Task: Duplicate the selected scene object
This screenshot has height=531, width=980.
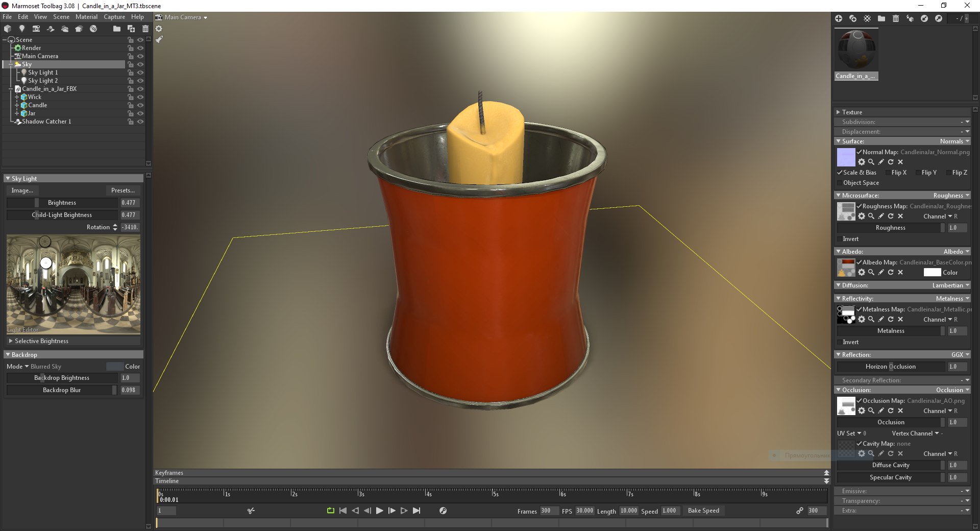Action: click(131, 29)
